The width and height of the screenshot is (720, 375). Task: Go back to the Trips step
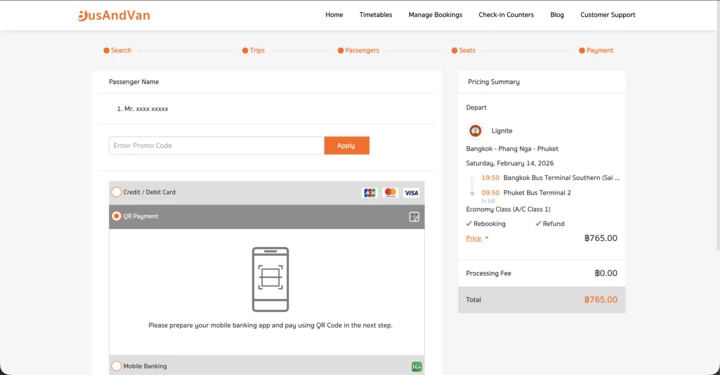click(253, 50)
